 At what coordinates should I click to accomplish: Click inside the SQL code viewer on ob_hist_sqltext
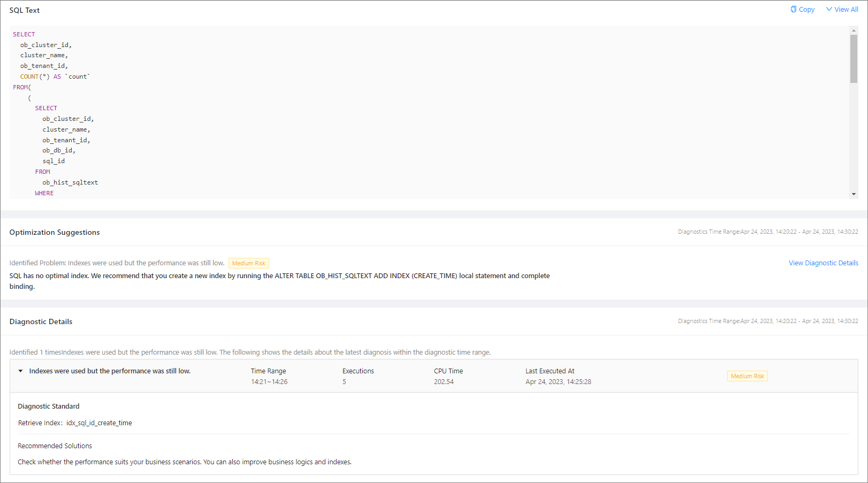70,182
